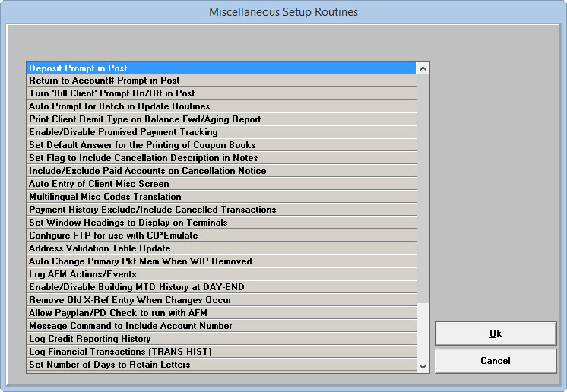Viewport: 567px width, 392px height.
Task: Choose Auto Entry of Client Misc Screen
Action: coord(220,184)
